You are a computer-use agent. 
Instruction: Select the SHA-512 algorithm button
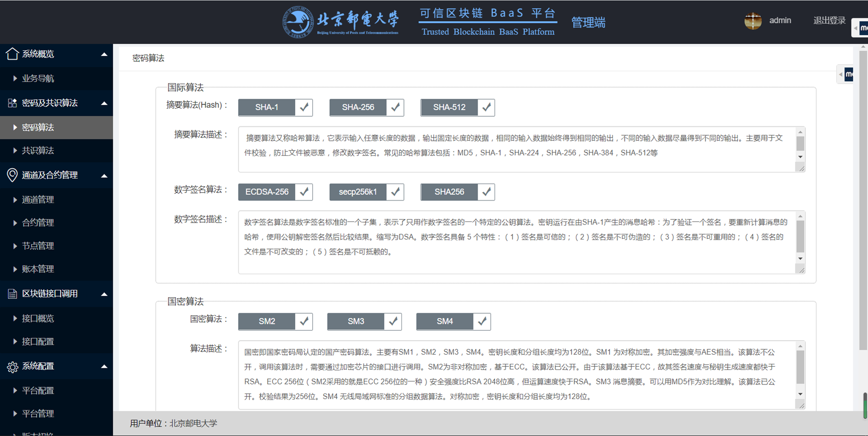click(449, 107)
